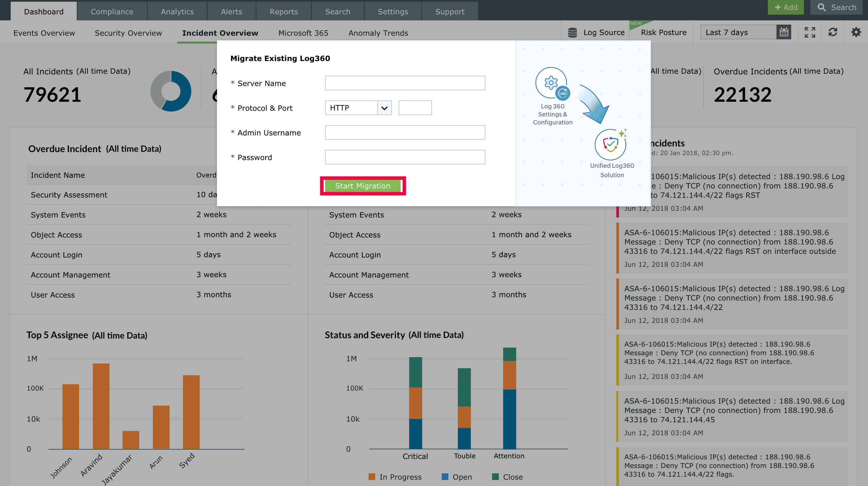This screenshot has width=868, height=486.
Task: Select Account Management row in left table
Action: click(x=158, y=275)
